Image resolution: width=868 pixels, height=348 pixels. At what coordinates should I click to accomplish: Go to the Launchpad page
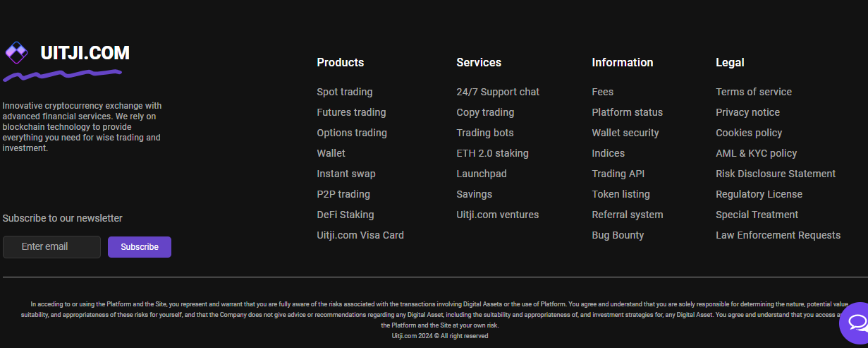(482, 174)
